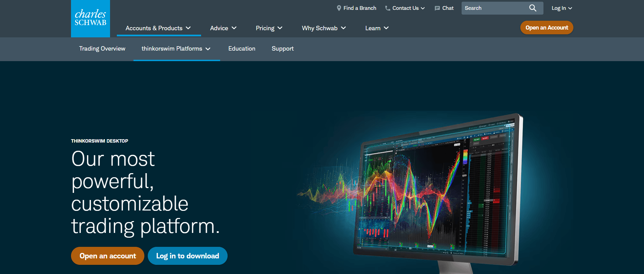
Task: Click the THINKORSWIM DESKTOP label
Action: [100, 141]
